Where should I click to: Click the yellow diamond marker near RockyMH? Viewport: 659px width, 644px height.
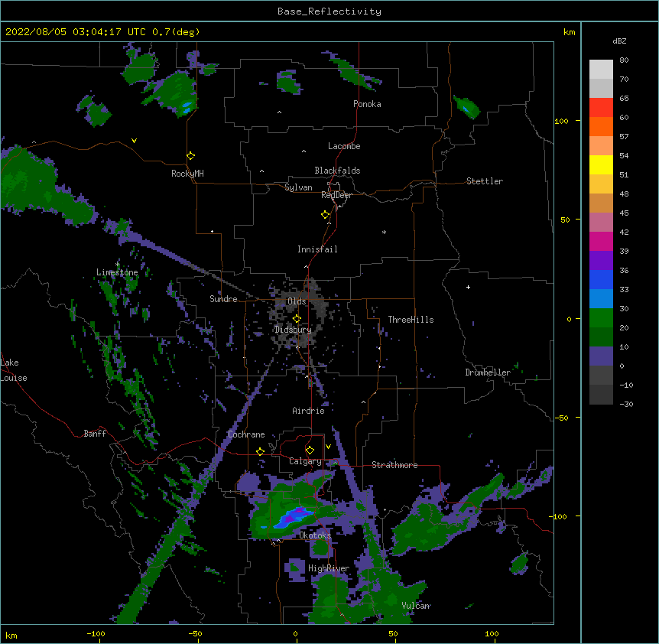[x=191, y=156]
